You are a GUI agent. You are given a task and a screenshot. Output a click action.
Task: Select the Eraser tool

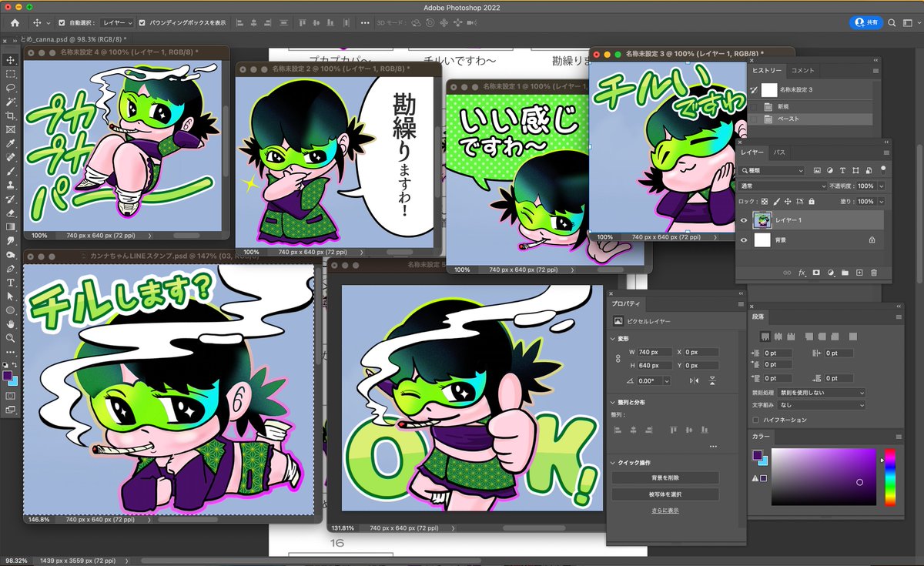pyautogui.click(x=11, y=213)
